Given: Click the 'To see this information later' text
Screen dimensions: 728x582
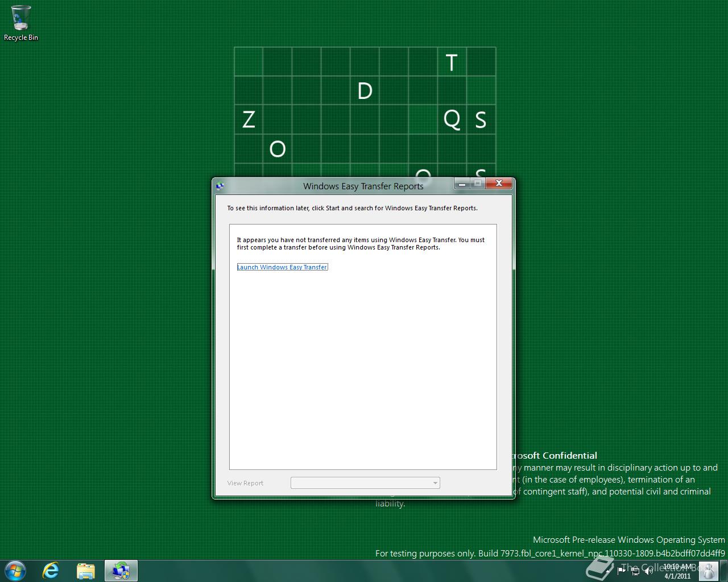Looking at the screenshot, I should click(353, 208).
